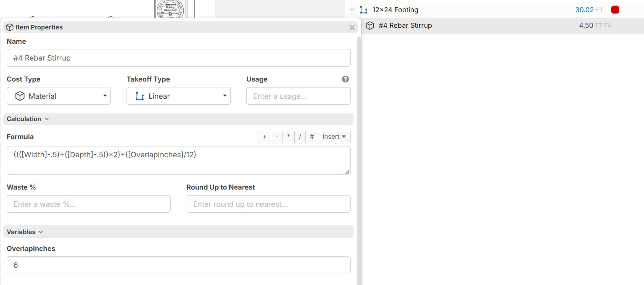Insert the divide operator into formula
Screen dimensions: 644x285
[300, 137]
